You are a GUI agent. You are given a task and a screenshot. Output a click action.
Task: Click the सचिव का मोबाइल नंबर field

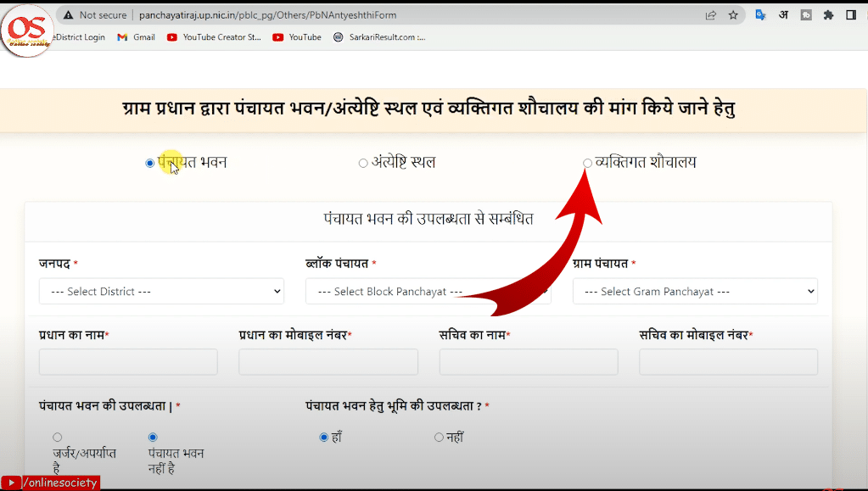[x=728, y=362]
